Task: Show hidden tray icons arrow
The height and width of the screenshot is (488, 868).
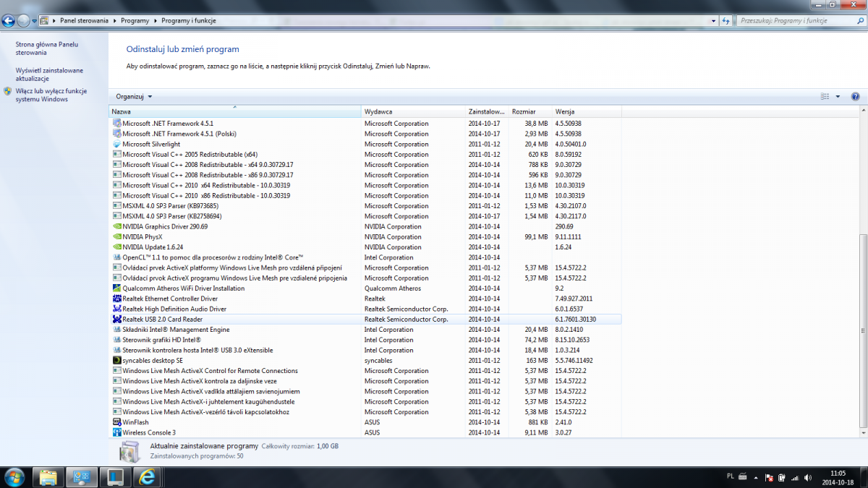Action: tap(756, 478)
